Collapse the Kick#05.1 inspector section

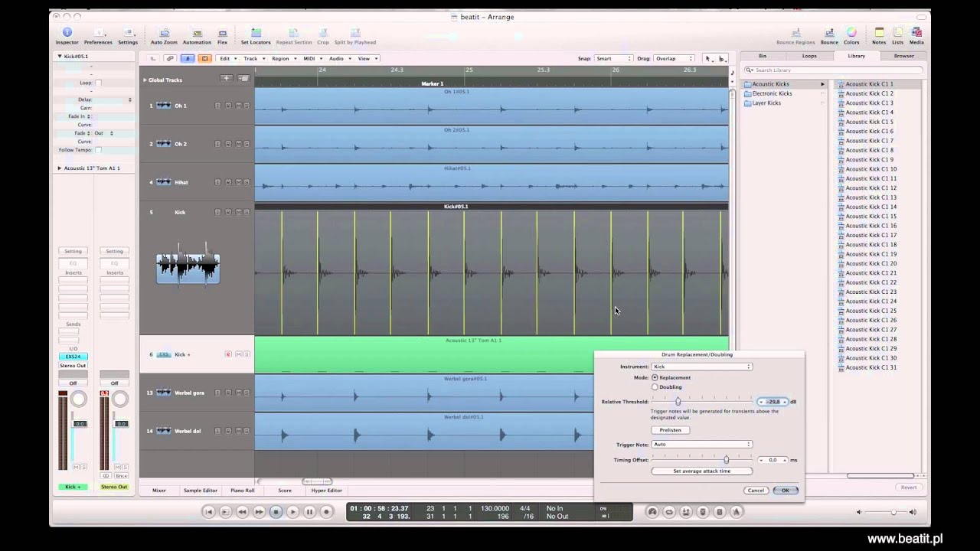[60, 56]
